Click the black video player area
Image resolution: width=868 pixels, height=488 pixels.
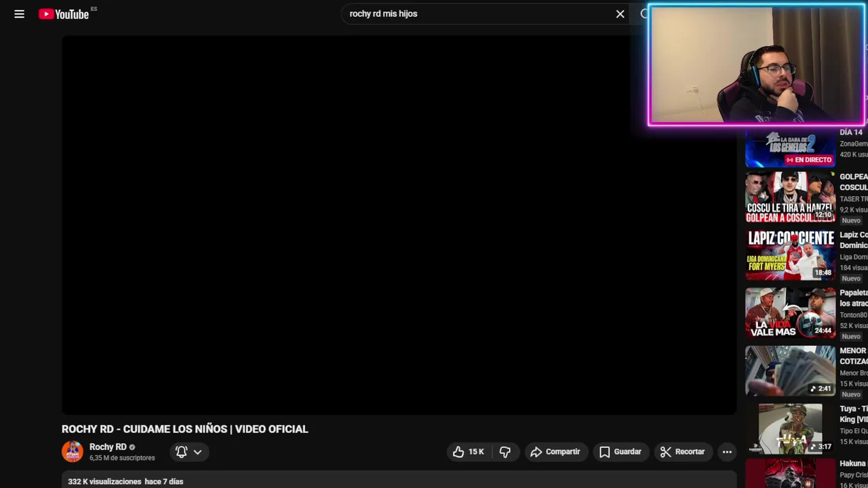coord(399,224)
